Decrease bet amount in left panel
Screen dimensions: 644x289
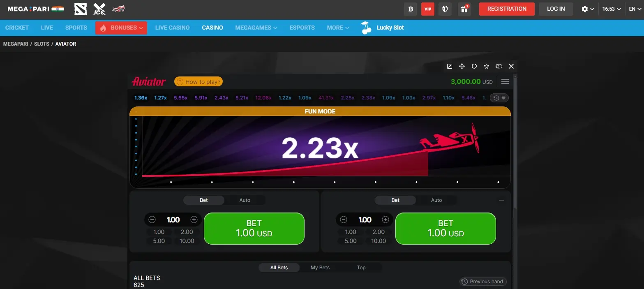point(152,220)
